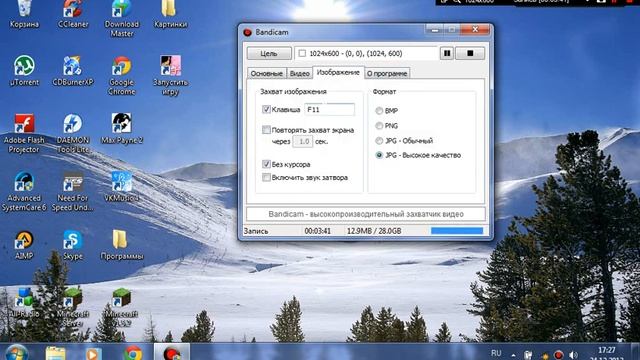Show hidden tray icons arrow

click(x=513, y=355)
